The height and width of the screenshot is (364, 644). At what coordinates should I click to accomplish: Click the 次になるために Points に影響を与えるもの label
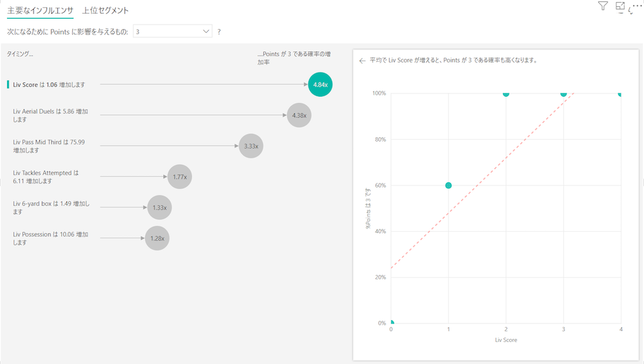click(x=68, y=32)
